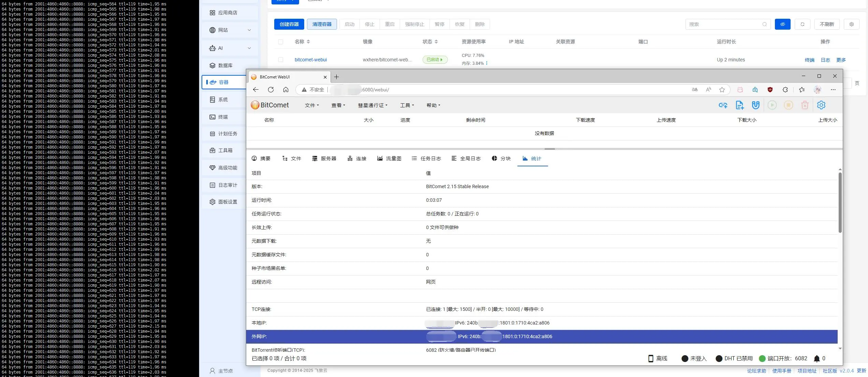Screen dimensions: 868x377
Task: Open BitComet 文件 menu
Action: [312, 105]
